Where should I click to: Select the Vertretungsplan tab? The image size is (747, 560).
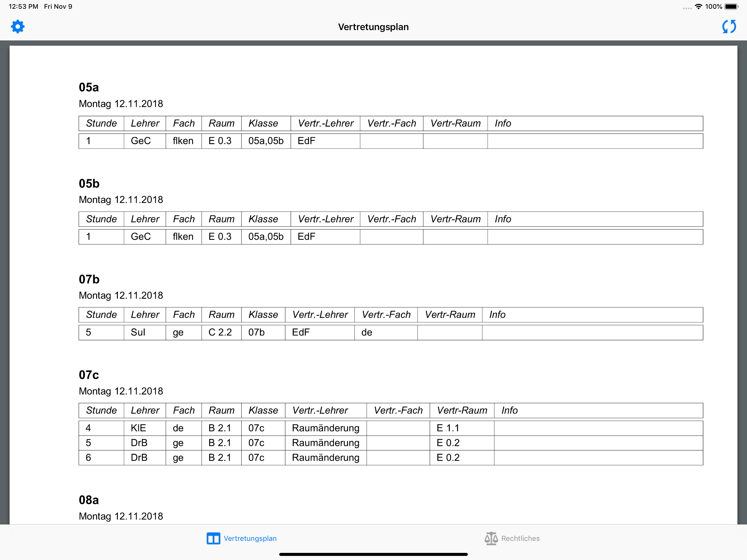pyautogui.click(x=241, y=538)
